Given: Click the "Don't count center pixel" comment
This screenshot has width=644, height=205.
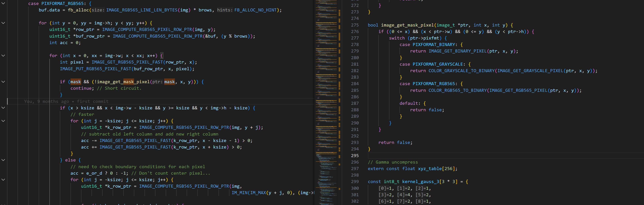Looking at the screenshot, I should click(x=171, y=173).
